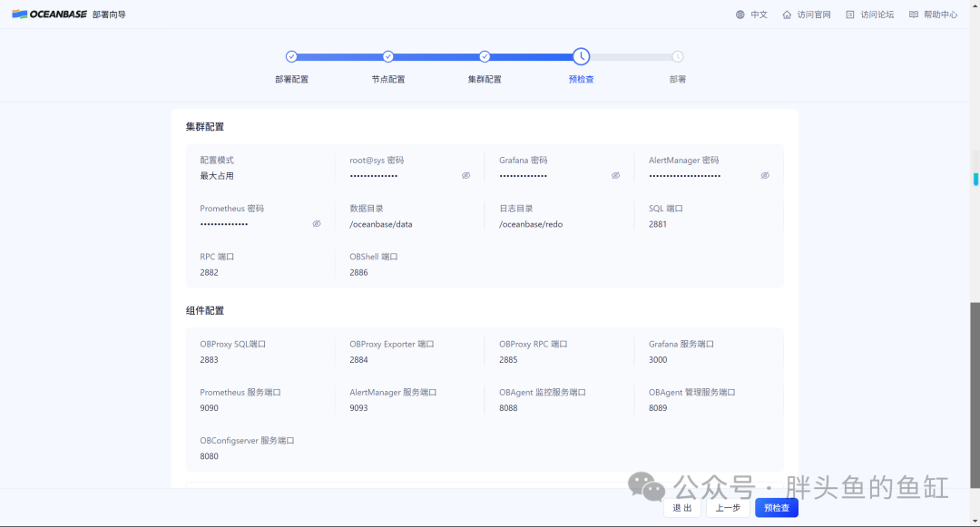The image size is (980, 527).
Task: Click the data directory value /oceanbase/data
Action: pos(380,224)
